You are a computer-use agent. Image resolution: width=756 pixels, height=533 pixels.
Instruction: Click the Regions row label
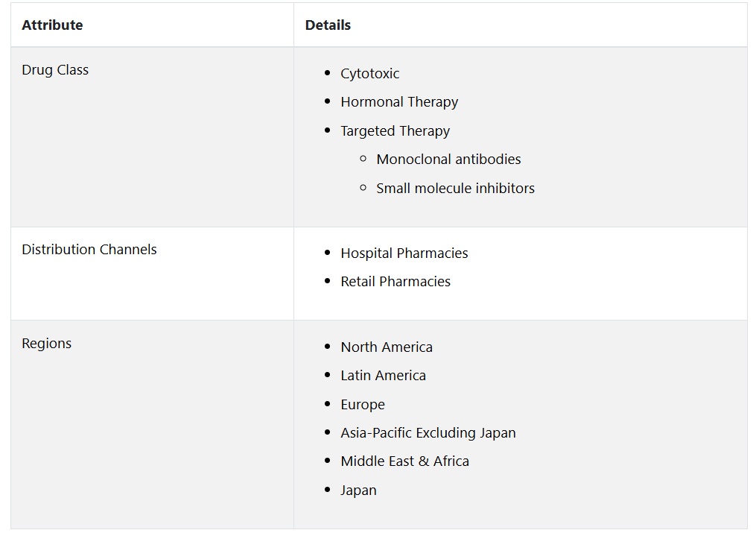pos(46,344)
